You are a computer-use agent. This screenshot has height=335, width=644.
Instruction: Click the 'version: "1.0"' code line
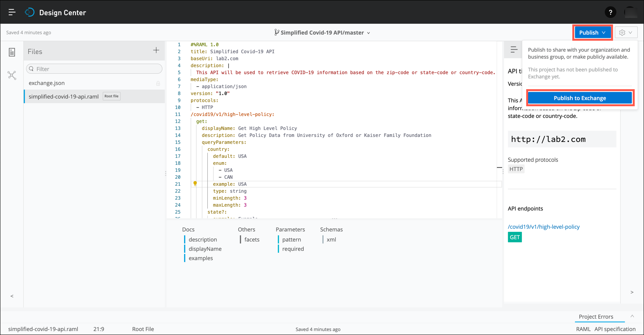[210, 93]
